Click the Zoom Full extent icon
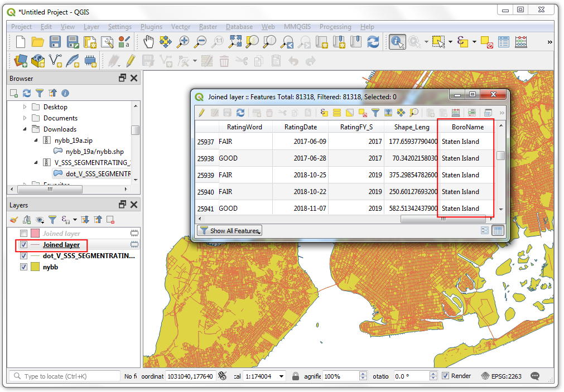Viewport: 564px width, 392px height. click(235, 42)
